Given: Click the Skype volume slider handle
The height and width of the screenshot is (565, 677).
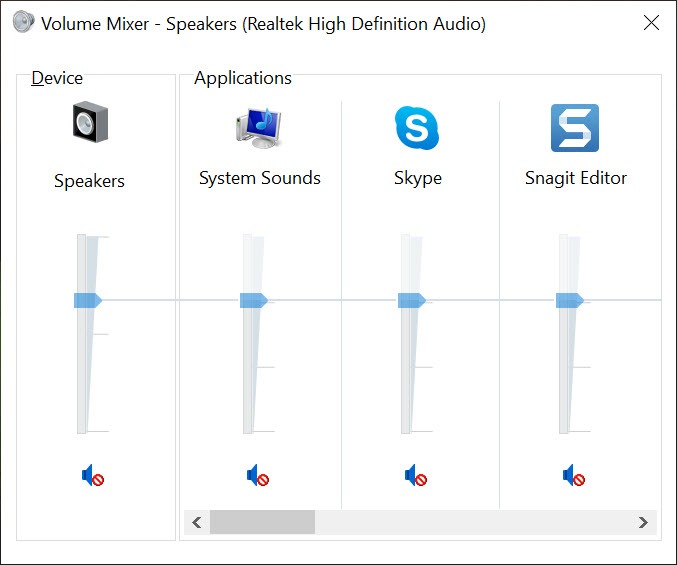Looking at the screenshot, I should pos(412,300).
